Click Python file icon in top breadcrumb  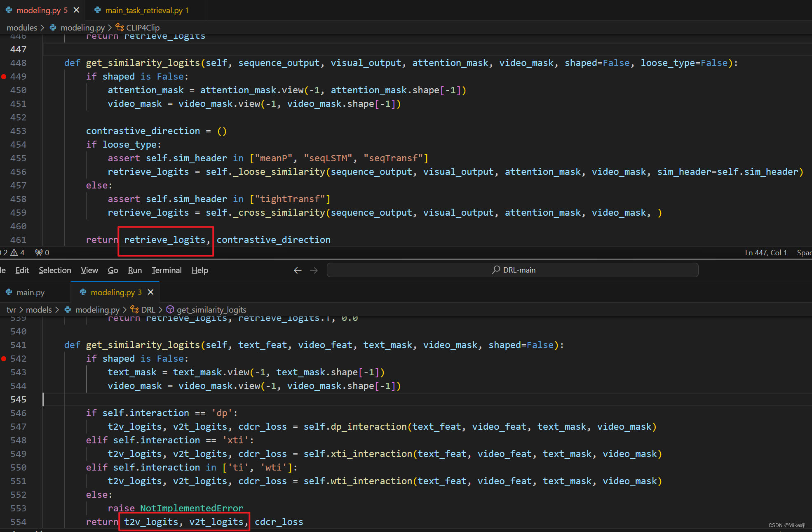click(53, 28)
